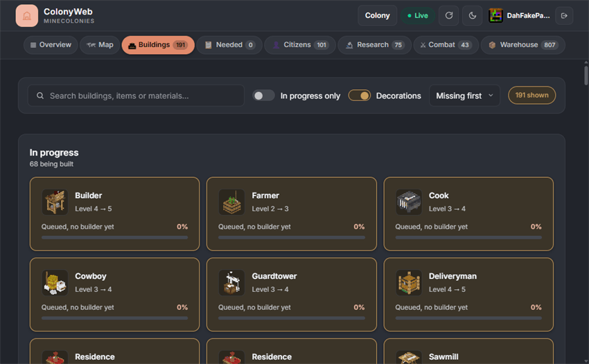Click the Research tab microscope icon
The image size is (589, 364).
tap(349, 45)
